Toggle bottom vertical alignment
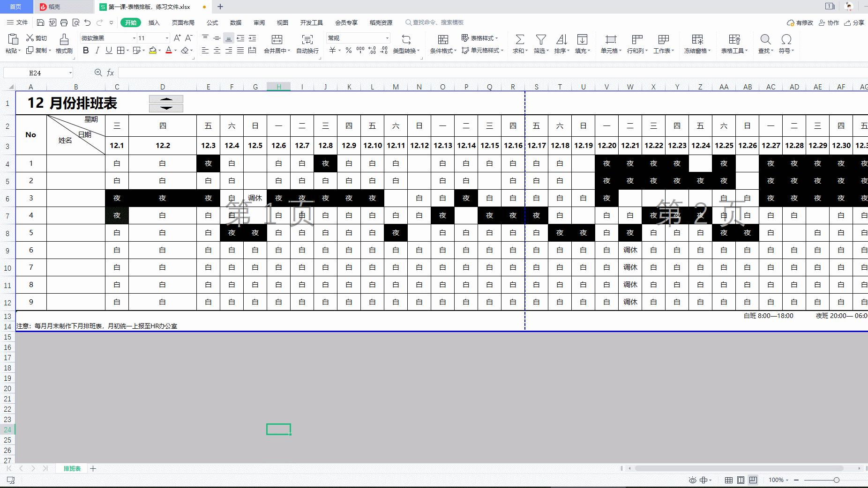The image size is (868, 488). 229,38
